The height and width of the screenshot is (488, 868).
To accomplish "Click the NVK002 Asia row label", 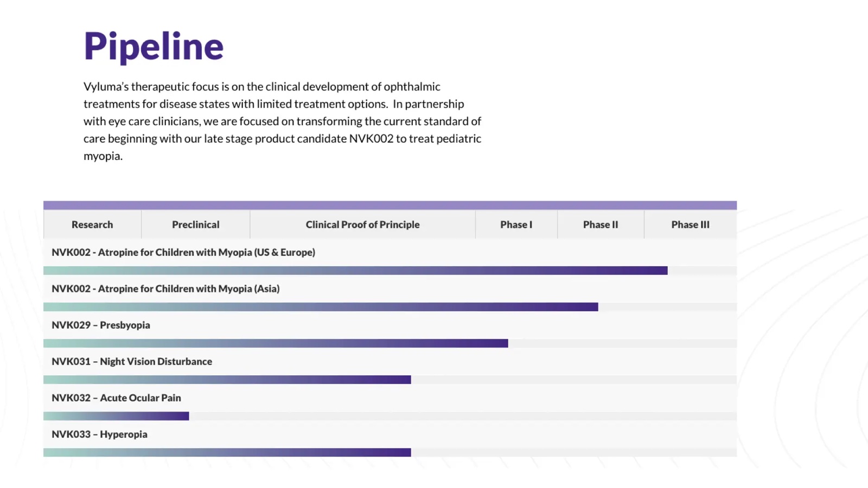I will click(x=165, y=288).
